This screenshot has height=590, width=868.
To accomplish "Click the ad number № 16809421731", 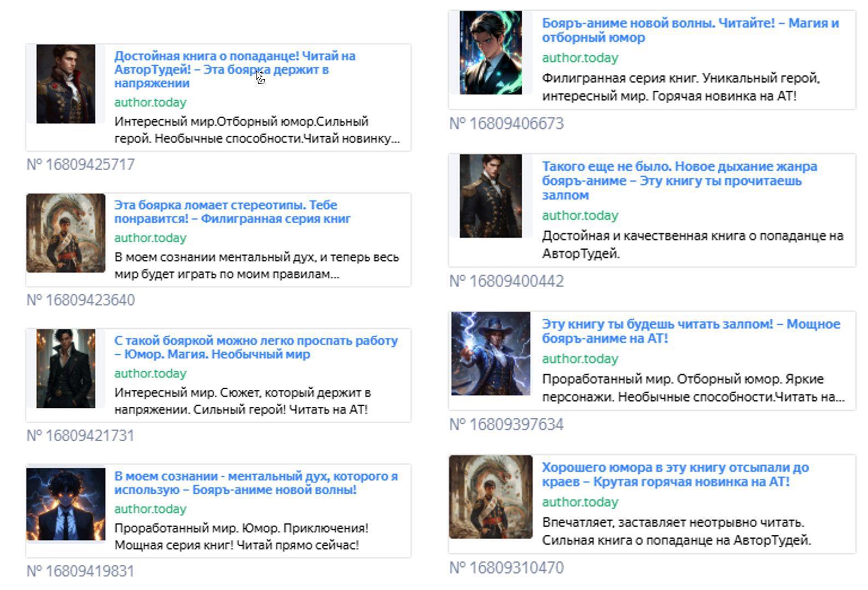I will click(80, 436).
